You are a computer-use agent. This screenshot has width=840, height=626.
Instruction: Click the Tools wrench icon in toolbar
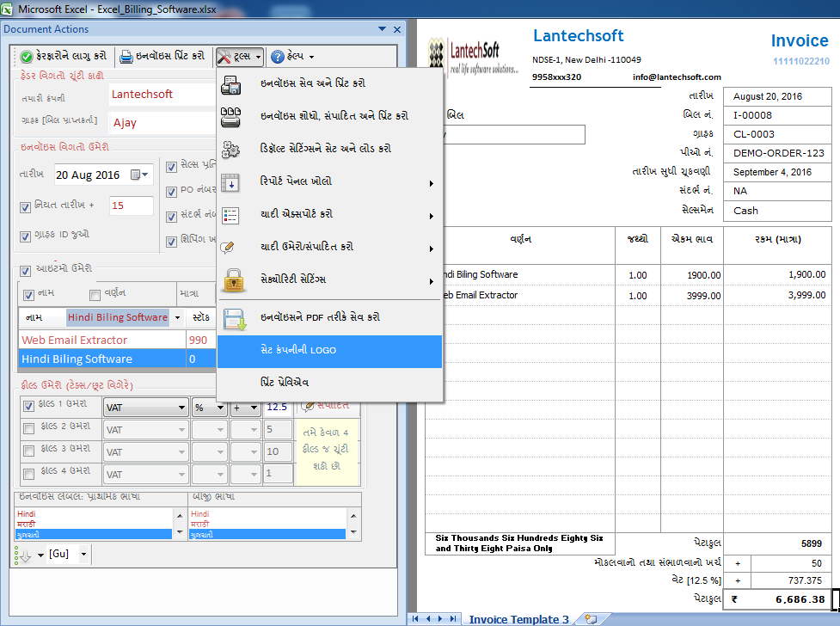click(x=224, y=56)
